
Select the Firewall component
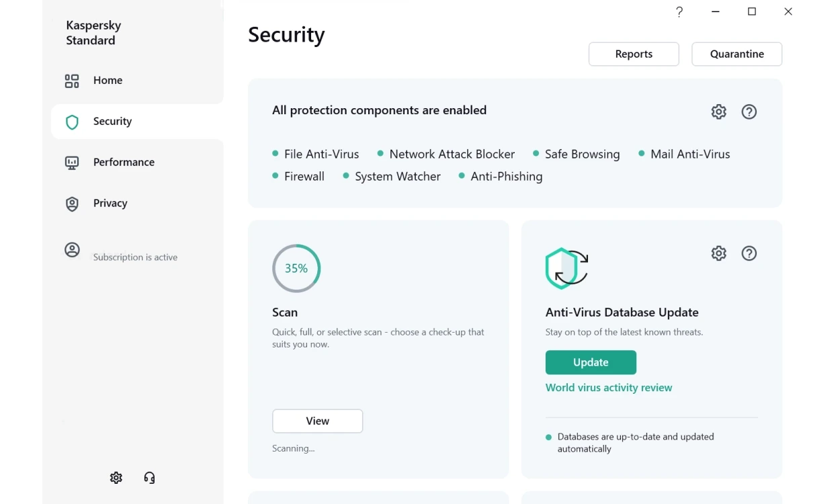tap(298, 176)
